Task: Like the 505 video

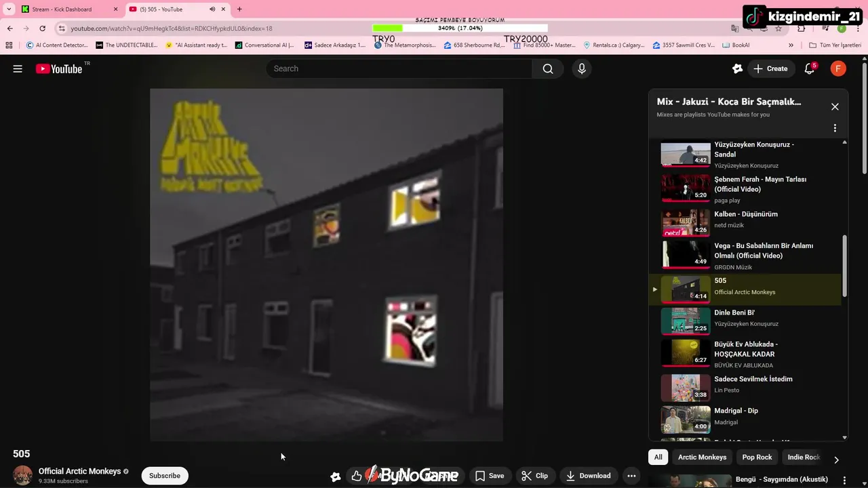Action: 357,476
